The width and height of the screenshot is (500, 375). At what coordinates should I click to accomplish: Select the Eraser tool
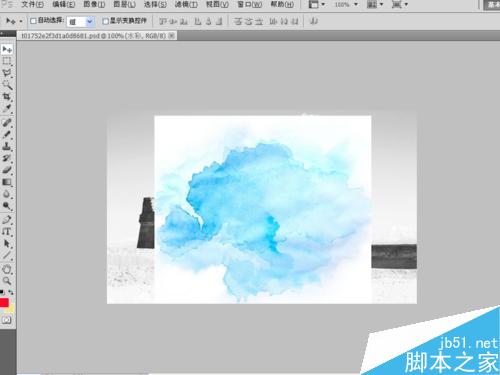tap(7, 170)
